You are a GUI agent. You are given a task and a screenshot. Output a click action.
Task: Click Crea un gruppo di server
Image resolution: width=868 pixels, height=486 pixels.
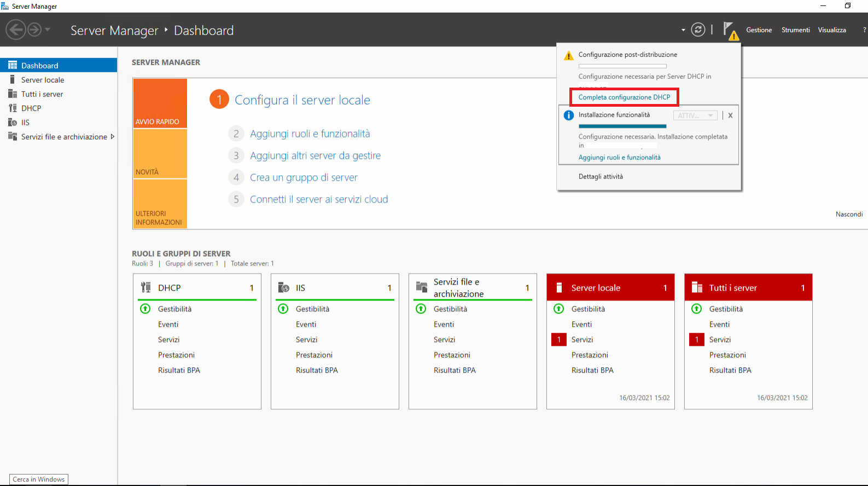[304, 177]
